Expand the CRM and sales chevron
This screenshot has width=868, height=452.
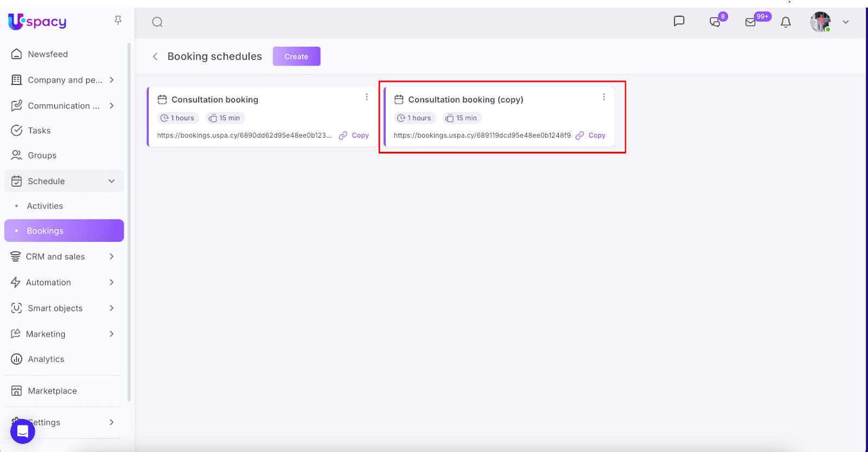112,257
